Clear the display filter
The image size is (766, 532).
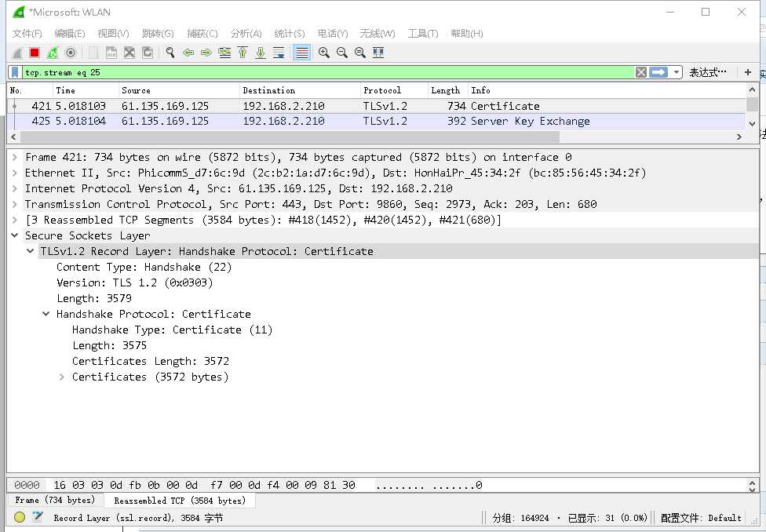tap(641, 72)
